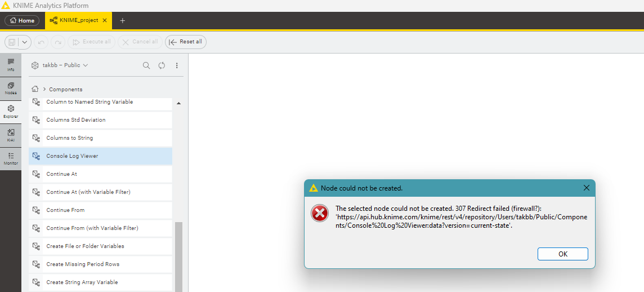644x292 pixels.
Task: Click the Cancel all button
Action: [x=140, y=42]
